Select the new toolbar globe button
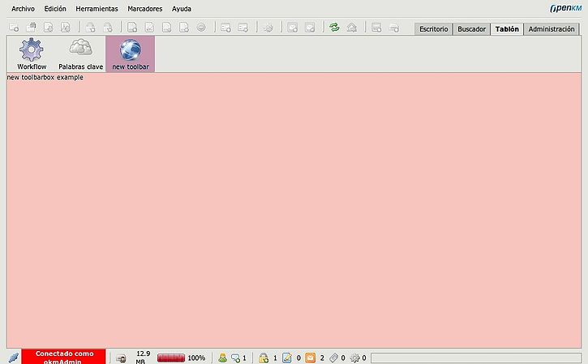588x364 pixels. tap(130, 54)
